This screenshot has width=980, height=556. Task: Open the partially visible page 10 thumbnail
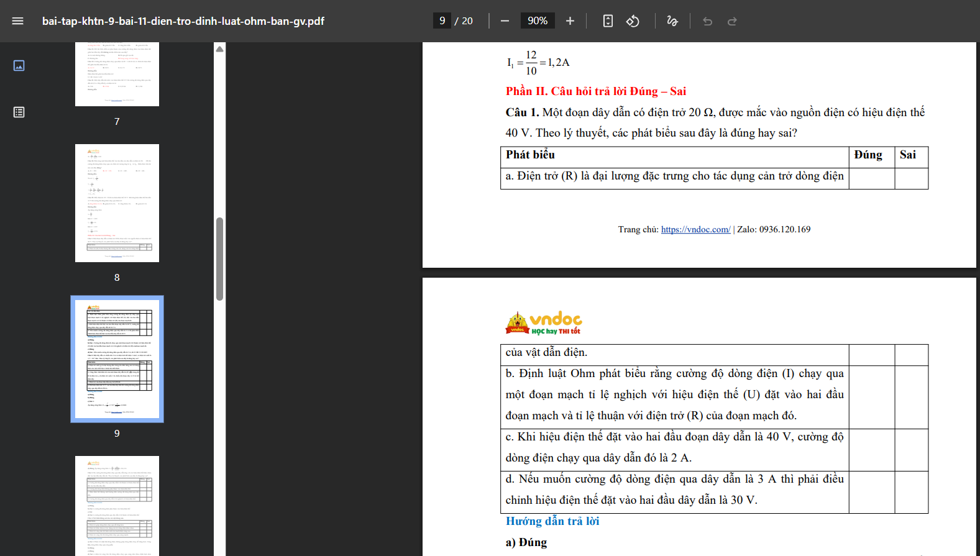point(117,506)
